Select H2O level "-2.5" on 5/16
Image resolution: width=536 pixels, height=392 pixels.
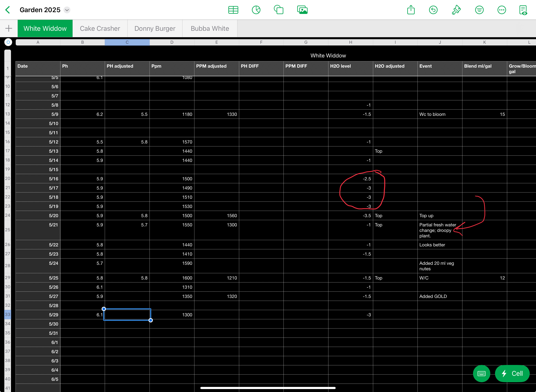(351, 179)
